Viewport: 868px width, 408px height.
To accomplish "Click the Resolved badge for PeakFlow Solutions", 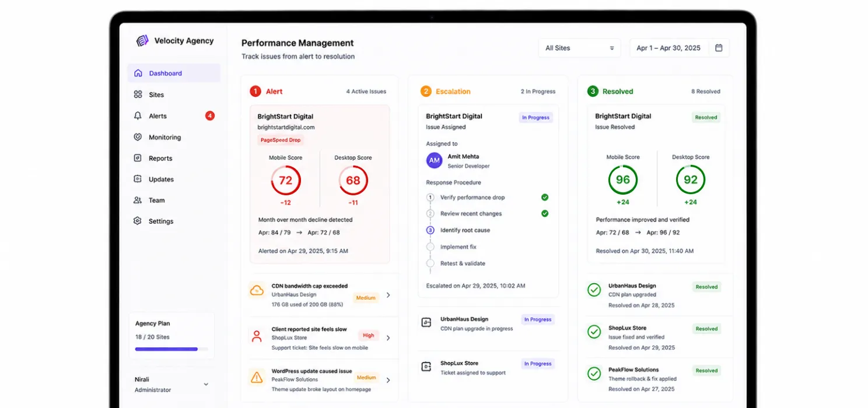I will tap(706, 371).
